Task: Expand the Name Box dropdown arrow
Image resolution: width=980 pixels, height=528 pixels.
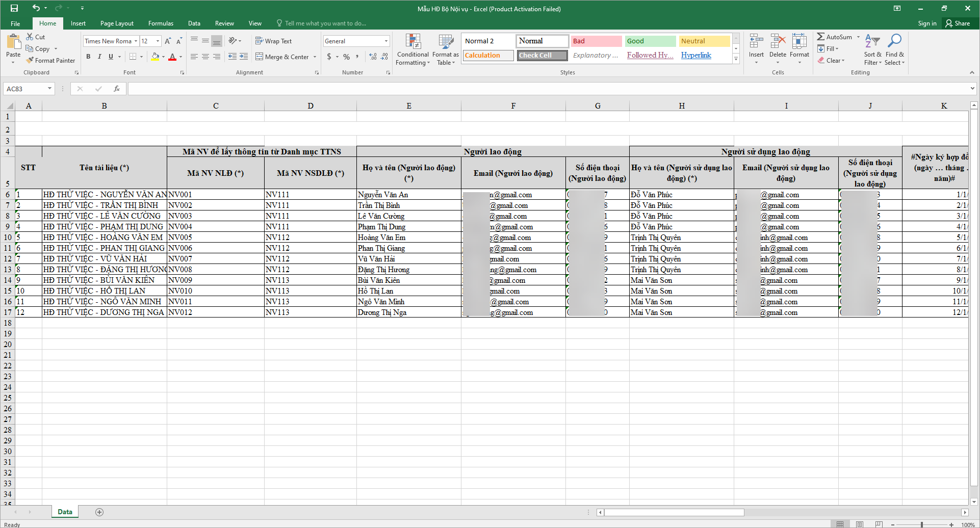Action: tap(49, 89)
